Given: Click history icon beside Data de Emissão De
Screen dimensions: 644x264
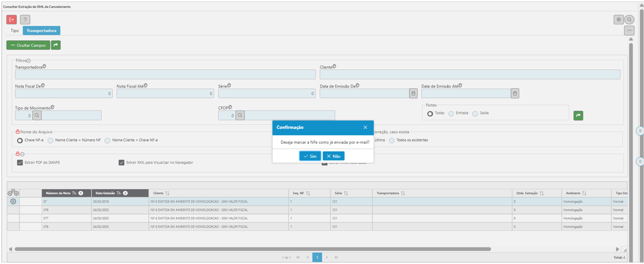Looking at the screenshot, I should pyautogui.click(x=357, y=85).
